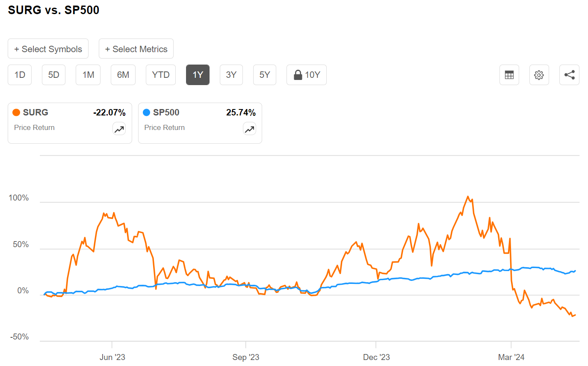Open the Select Symbols dropdown
Screen dimensions: 588x366
tap(48, 49)
